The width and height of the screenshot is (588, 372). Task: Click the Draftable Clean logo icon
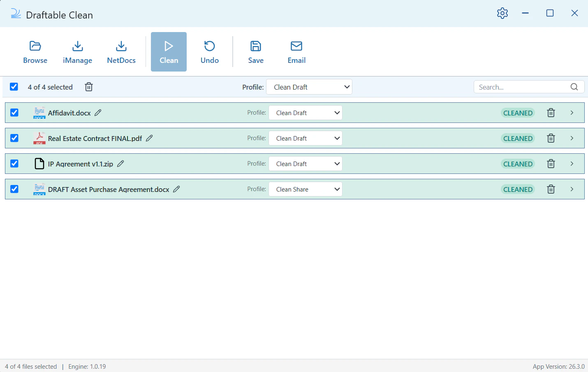(16, 14)
